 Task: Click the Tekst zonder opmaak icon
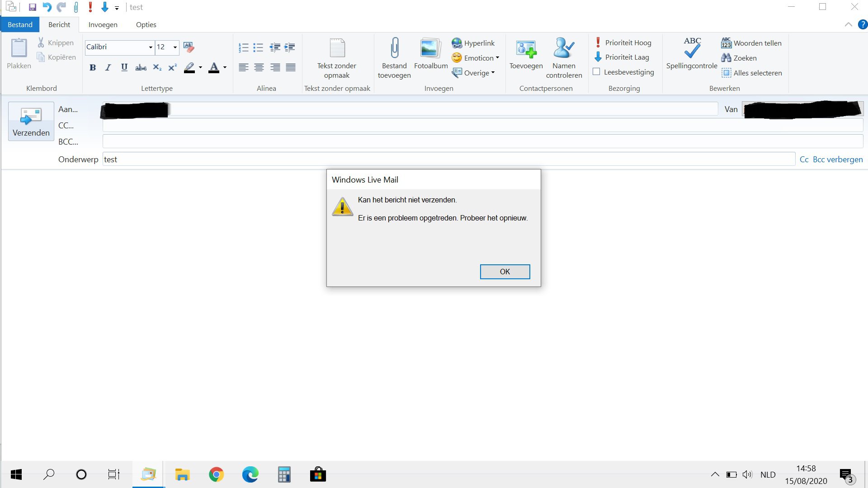coord(337,49)
